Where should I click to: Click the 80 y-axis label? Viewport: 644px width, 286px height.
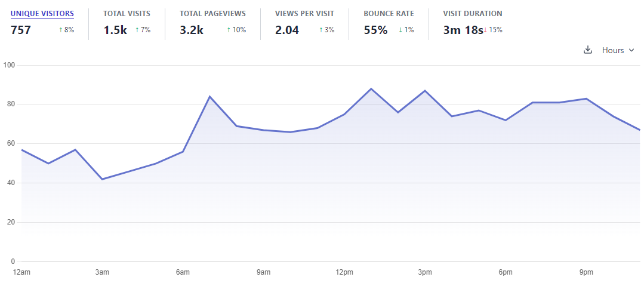coord(11,104)
